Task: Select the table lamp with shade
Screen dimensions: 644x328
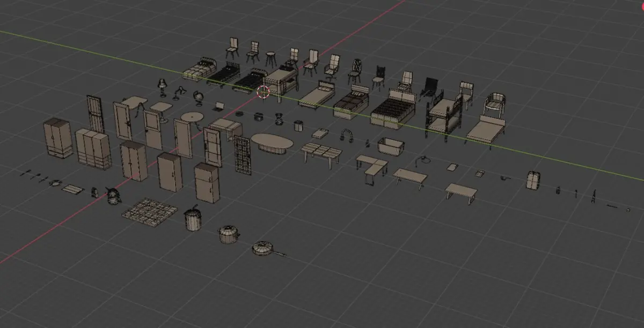Action: coord(162,86)
